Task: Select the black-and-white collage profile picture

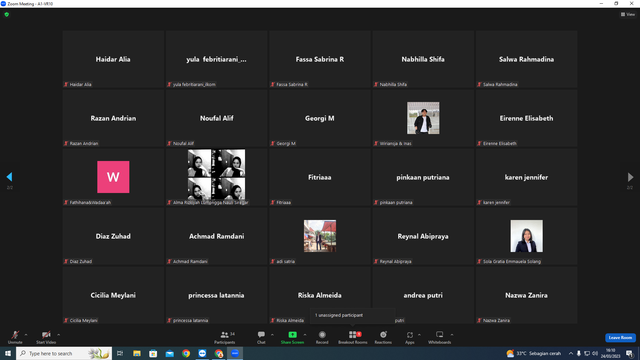Action: click(216, 174)
